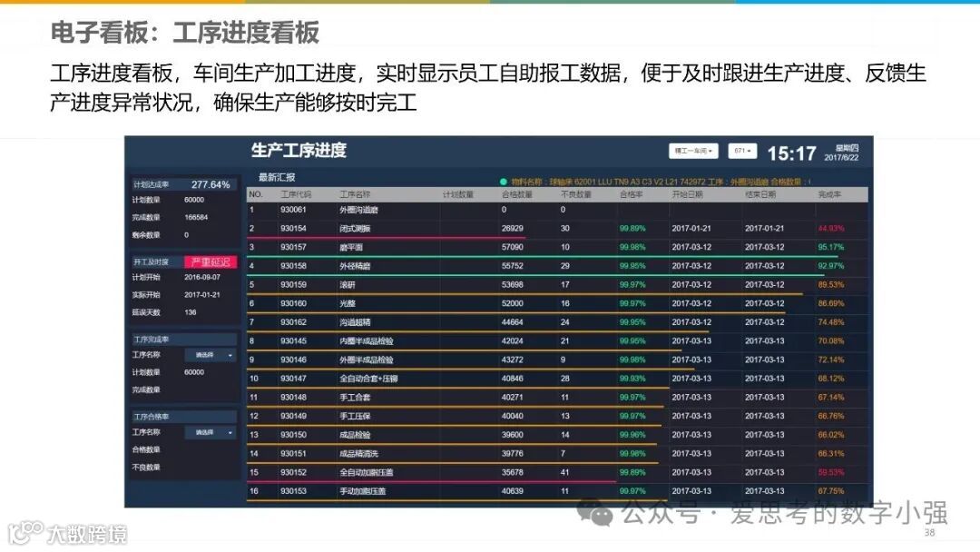The width and height of the screenshot is (980, 552).
Task: Select the 成品精清洗 process name
Action: [x=358, y=454]
